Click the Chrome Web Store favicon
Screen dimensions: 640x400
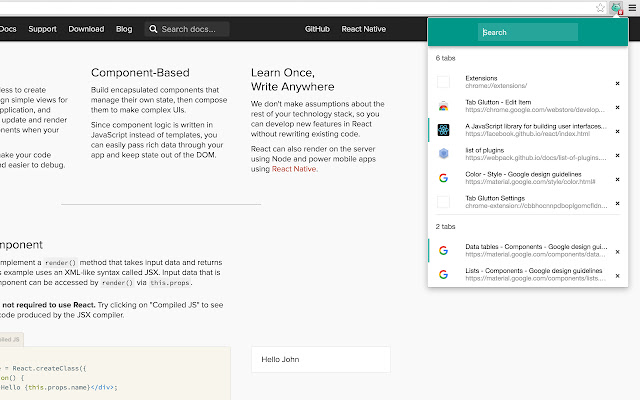443,107
